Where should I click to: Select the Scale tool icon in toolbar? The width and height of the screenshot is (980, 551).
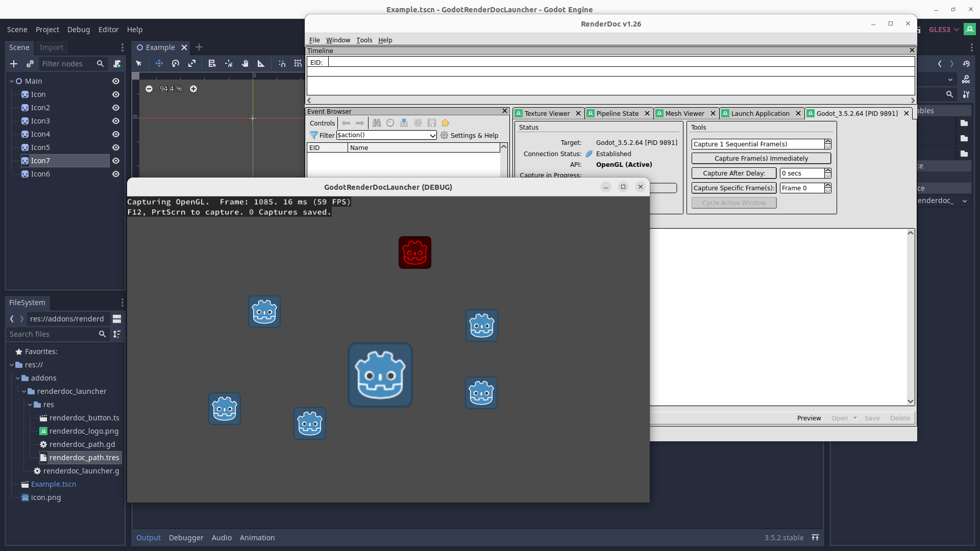coord(191,64)
